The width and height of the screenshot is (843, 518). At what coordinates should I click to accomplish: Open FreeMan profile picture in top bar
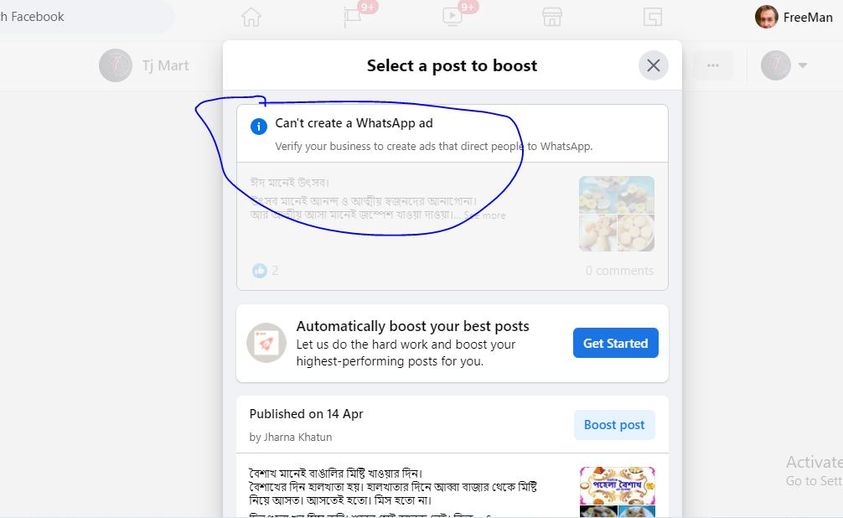[x=766, y=17]
